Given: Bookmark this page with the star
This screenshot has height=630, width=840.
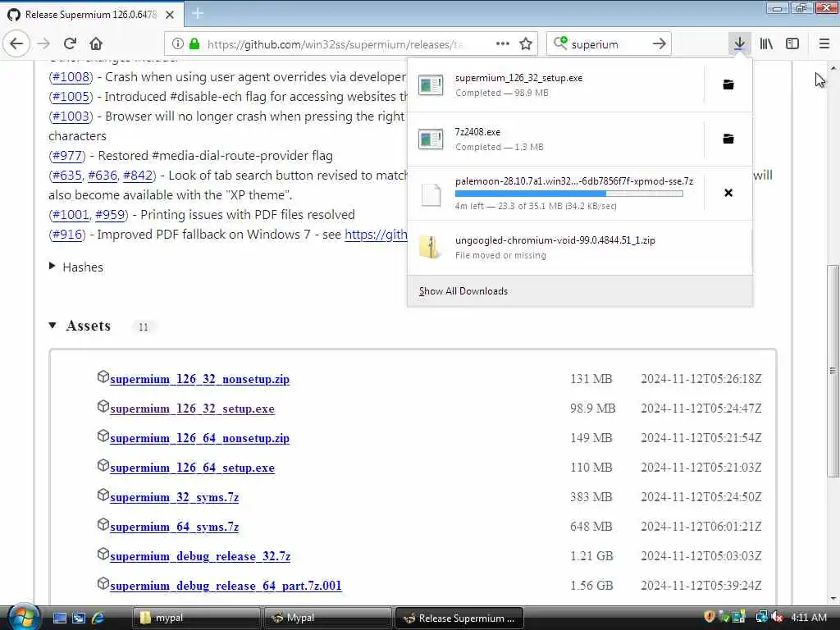Looking at the screenshot, I should 526,43.
